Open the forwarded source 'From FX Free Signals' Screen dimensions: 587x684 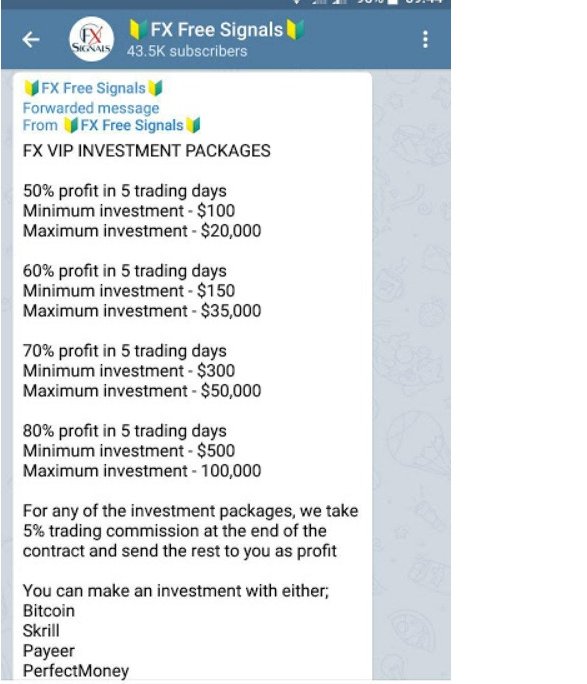[112, 125]
